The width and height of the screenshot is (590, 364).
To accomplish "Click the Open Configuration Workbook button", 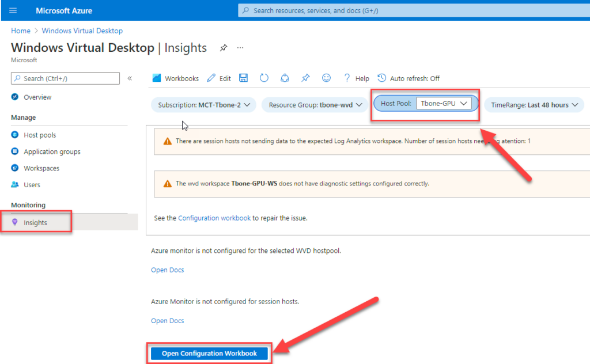I will pyautogui.click(x=209, y=353).
